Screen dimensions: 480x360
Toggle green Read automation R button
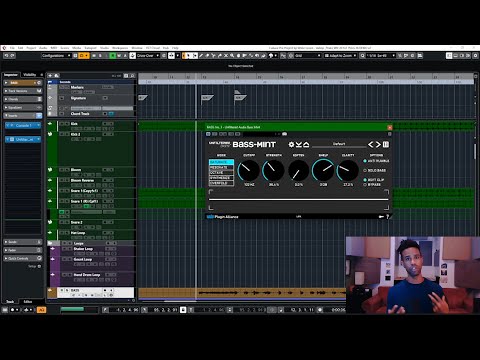tap(113, 56)
